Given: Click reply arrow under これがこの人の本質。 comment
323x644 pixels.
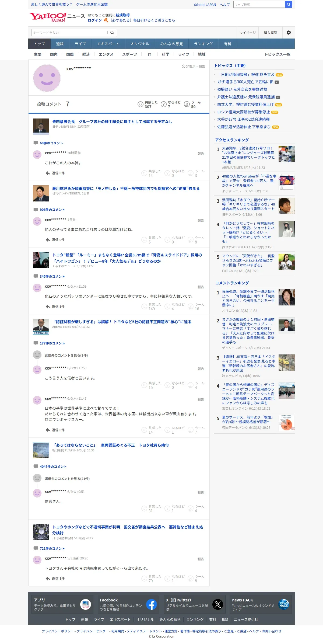Looking at the screenshot, I should (x=48, y=173).
